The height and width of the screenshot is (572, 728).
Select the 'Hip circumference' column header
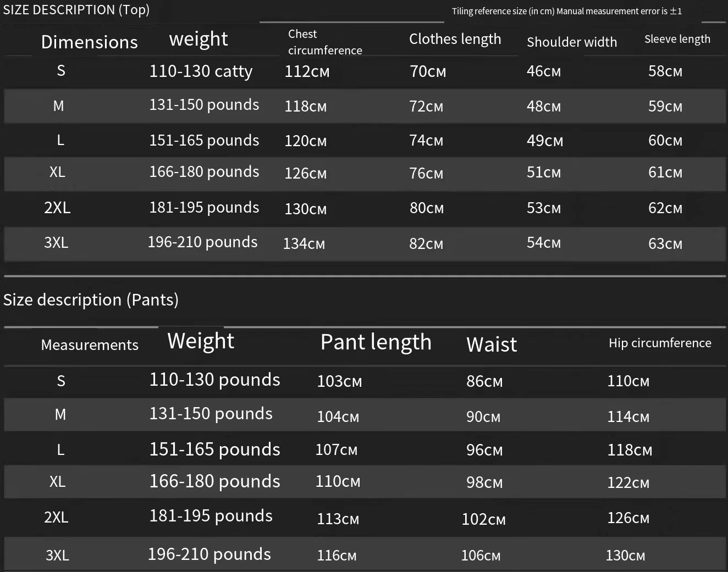click(x=659, y=343)
